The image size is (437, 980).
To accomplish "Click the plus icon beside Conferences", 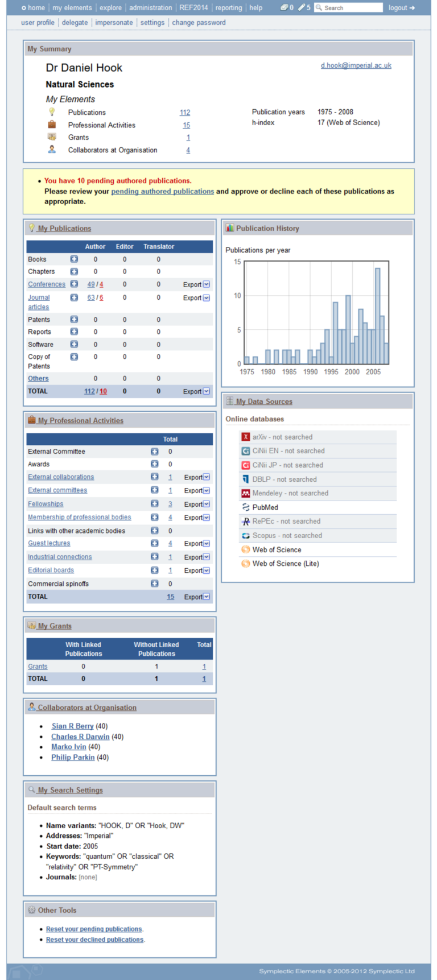I will (74, 284).
